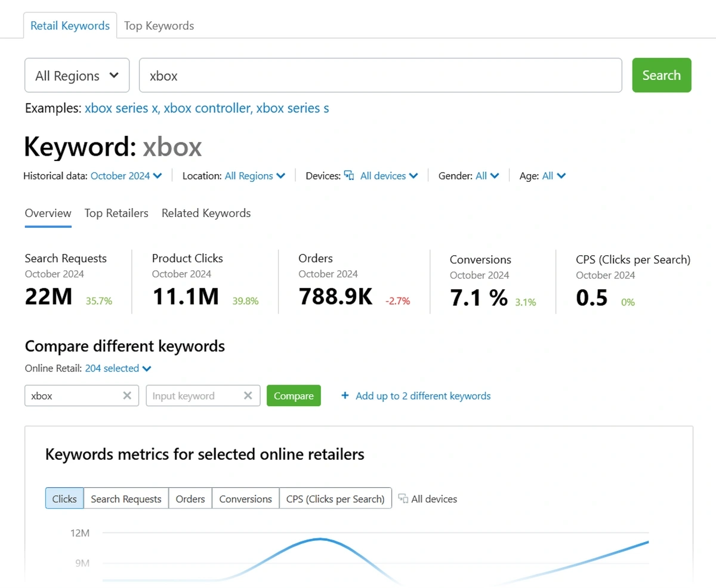Click devices icon beside Devices filter

[x=350, y=176]
